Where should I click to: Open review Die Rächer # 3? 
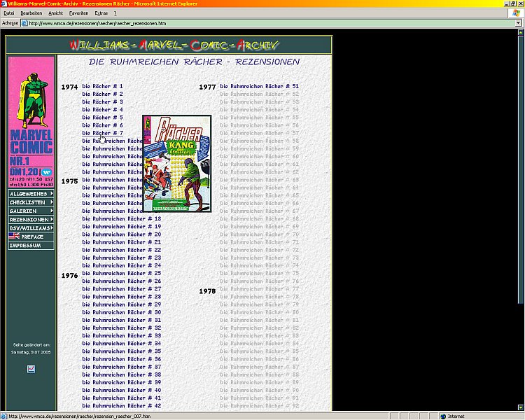[x=102, y=101]
